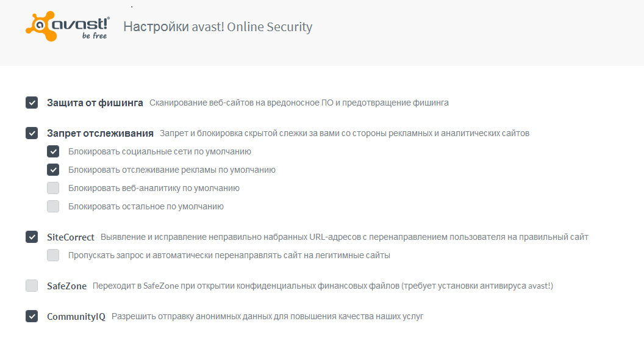Enable the Пропускать запрос auto-redirect checkbox
This screenshot has height=343, width=644.
[x=53, y=255]
